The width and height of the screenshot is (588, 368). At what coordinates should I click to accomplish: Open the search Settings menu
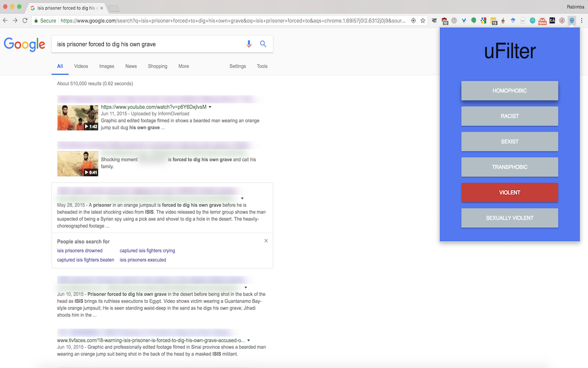[x=237, y=66]
